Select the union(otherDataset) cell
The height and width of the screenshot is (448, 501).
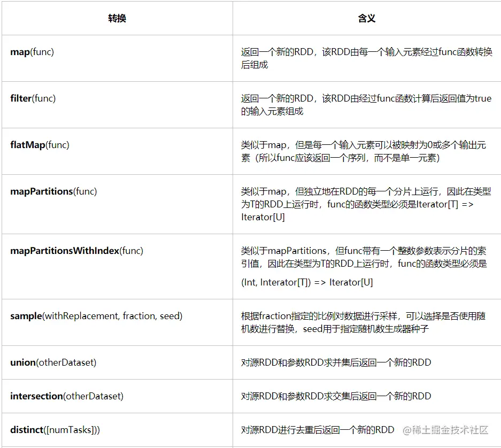pos(117,362)
